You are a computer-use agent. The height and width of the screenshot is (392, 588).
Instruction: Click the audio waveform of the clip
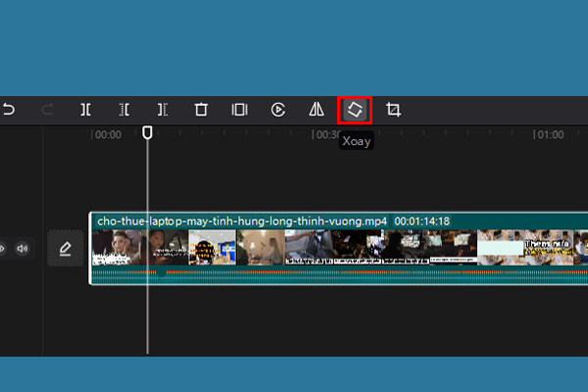coord(339,275)
